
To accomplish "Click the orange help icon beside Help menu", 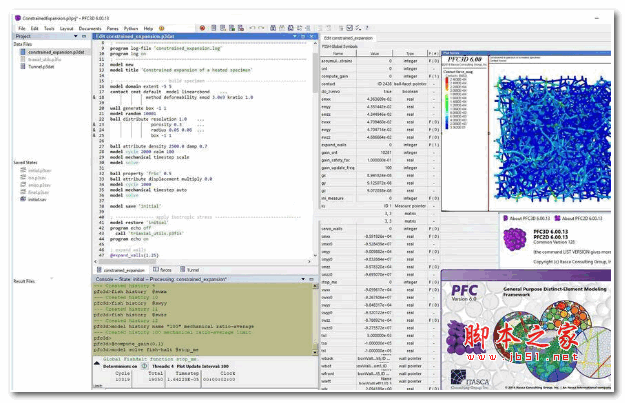I will pyautogui.click(x=163, y=28).
